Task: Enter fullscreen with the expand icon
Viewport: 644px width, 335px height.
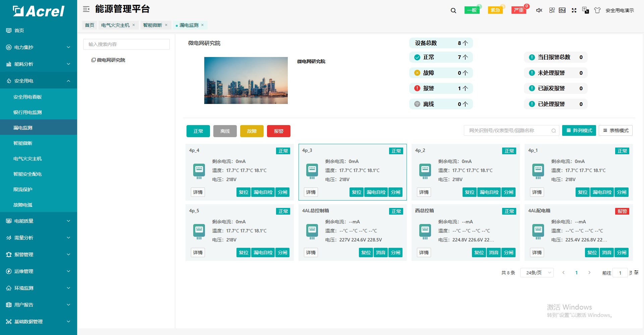Action: (x=574, y=10)
